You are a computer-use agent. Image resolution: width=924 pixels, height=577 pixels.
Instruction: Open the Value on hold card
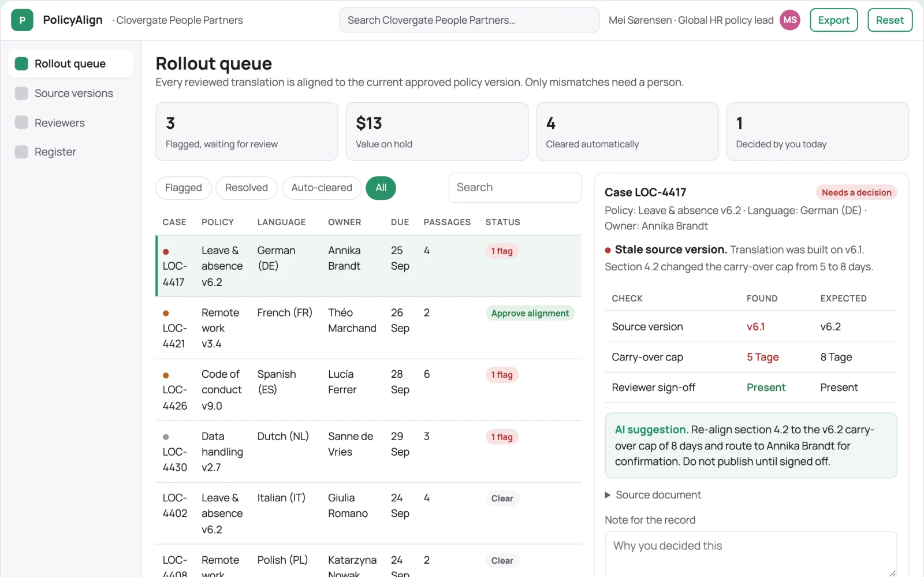tap(437, 132)
